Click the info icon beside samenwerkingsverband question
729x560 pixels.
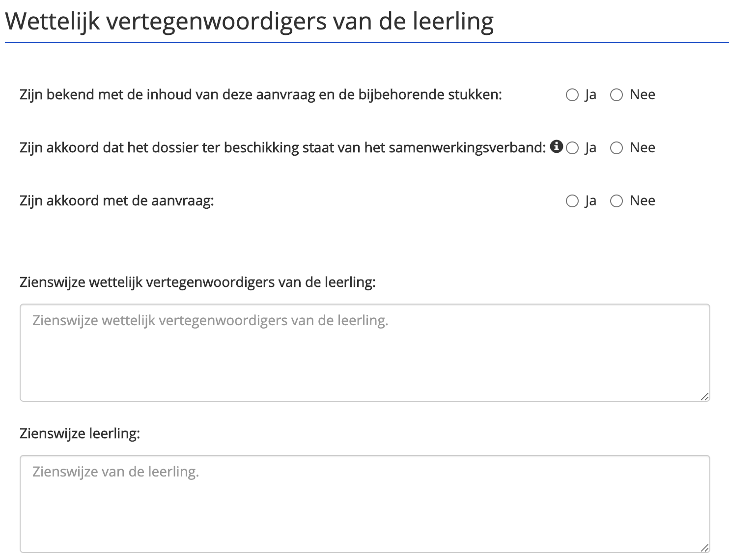point(556,146)
